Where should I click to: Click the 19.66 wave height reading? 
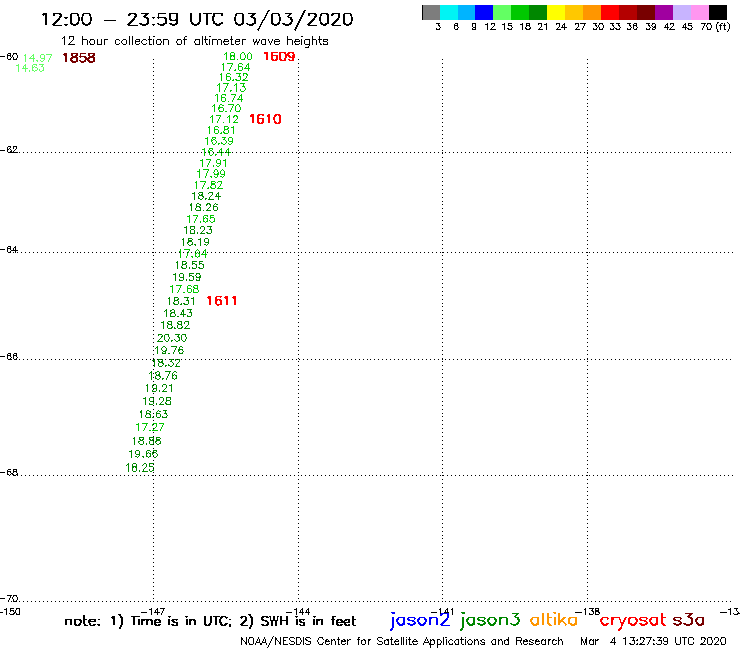coord(143,454)
